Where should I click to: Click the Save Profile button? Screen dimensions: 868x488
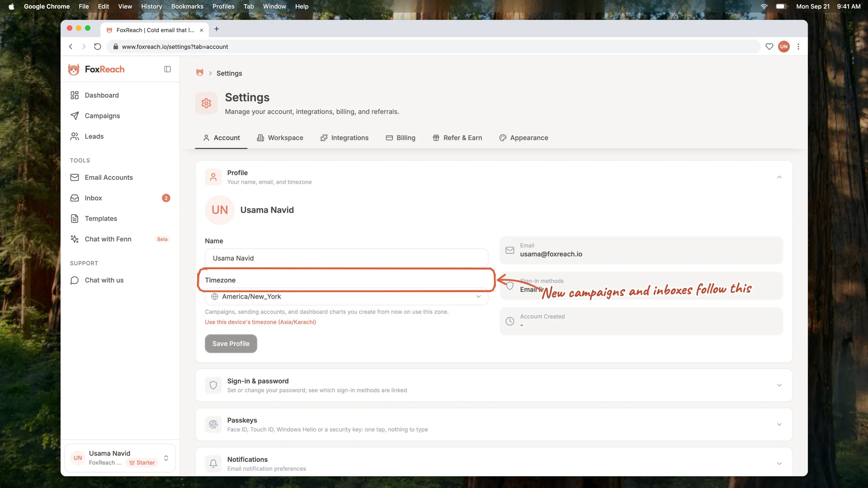tap(231, 343)
